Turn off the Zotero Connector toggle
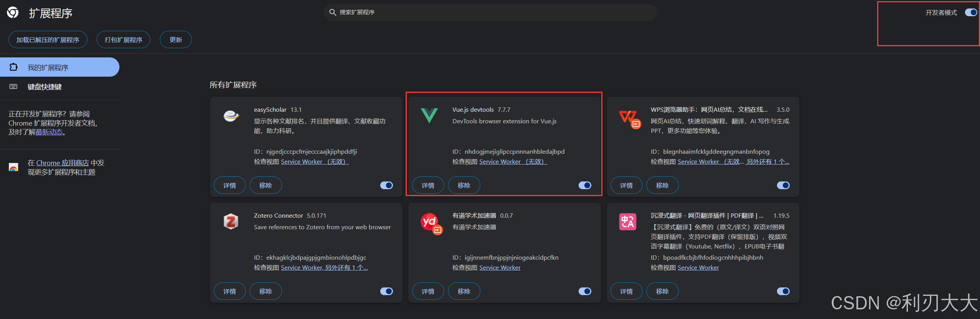 tap(386, 291)
